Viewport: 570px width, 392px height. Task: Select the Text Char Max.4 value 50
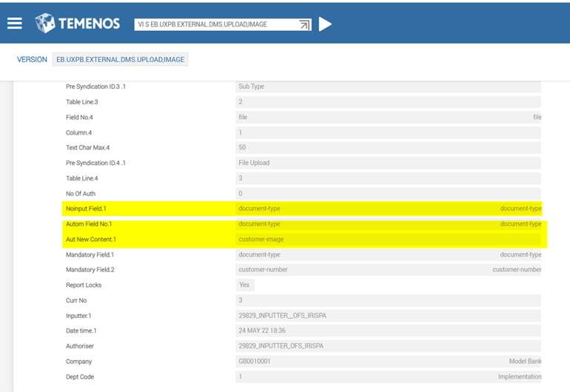242,147
